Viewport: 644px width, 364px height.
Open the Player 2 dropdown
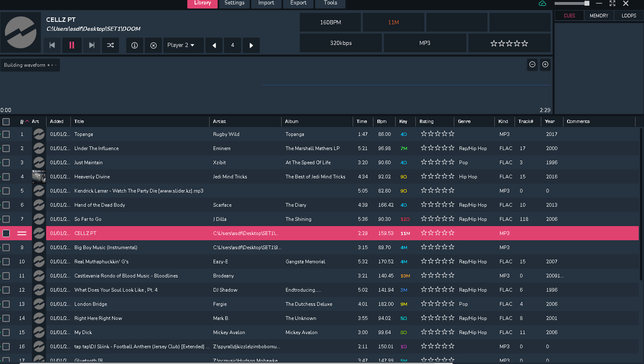[x=181, y=45]
